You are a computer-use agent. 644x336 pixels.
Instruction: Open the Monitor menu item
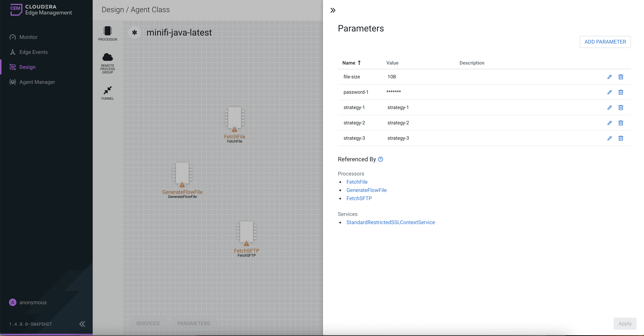[x=28, y=37]
